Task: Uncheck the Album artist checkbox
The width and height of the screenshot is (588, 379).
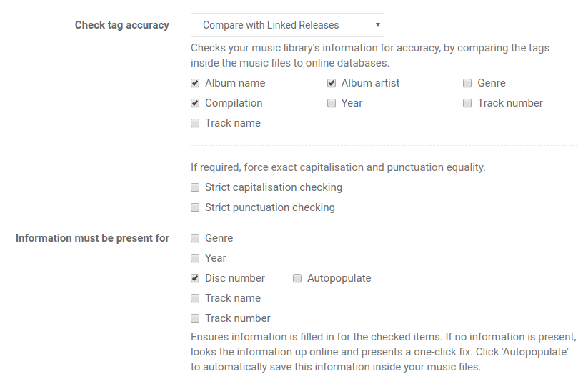Action: 332,83
